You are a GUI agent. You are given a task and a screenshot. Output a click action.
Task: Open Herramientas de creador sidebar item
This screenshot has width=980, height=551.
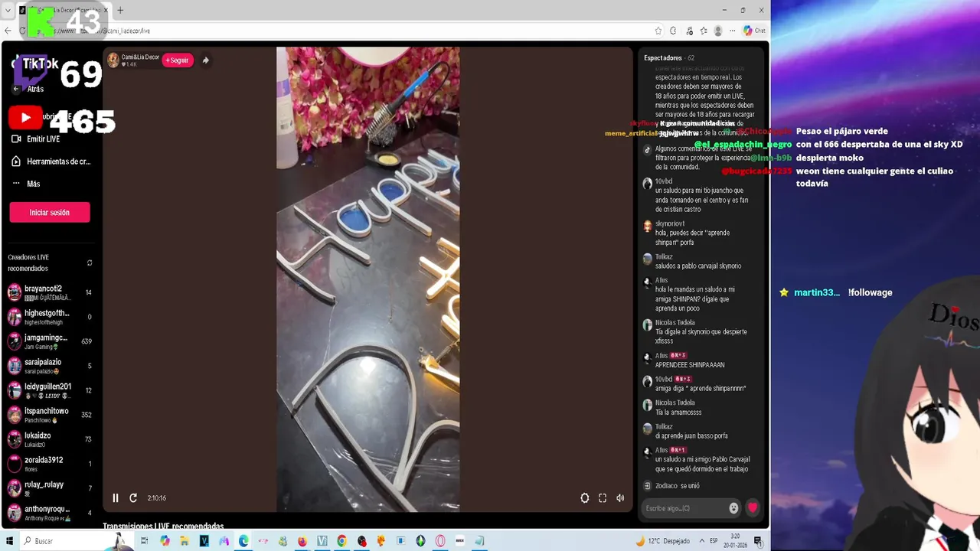50,161
